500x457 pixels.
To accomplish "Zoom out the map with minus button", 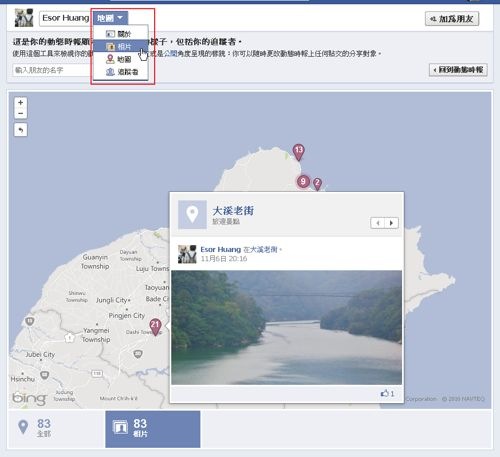I will 21,113.
